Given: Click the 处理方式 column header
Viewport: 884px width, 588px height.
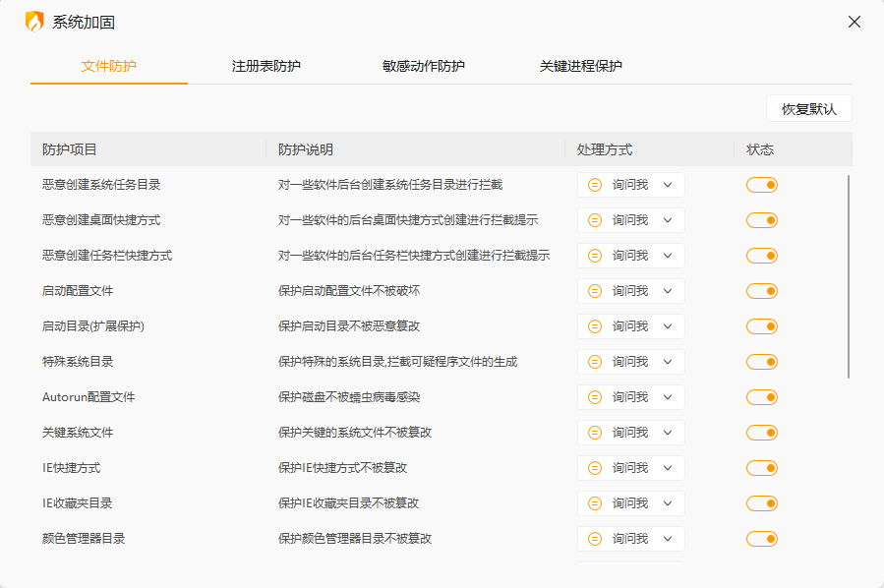Looking at the screenshot, I should click(605, 149).
